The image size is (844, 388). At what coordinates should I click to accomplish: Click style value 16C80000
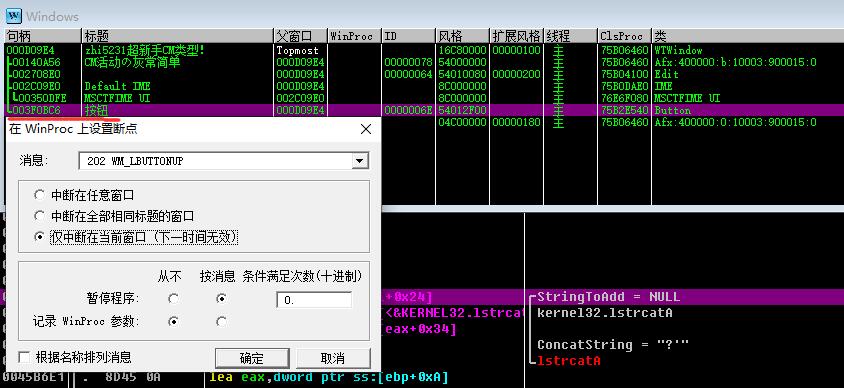[462, 50]
